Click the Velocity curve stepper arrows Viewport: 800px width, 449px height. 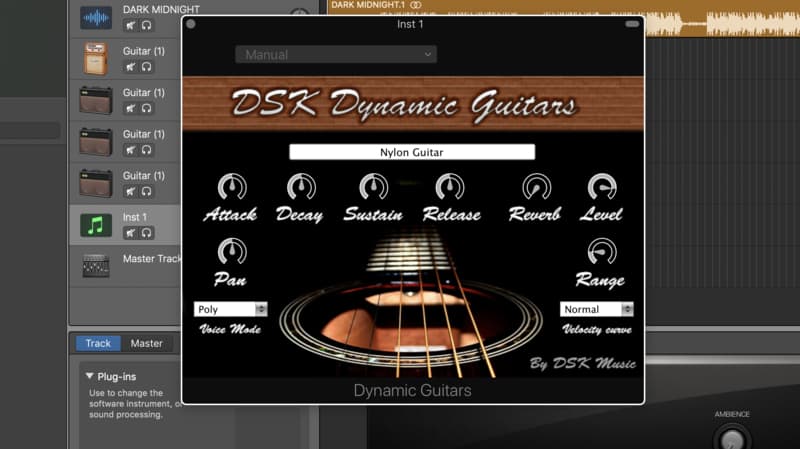pos(627,309)
